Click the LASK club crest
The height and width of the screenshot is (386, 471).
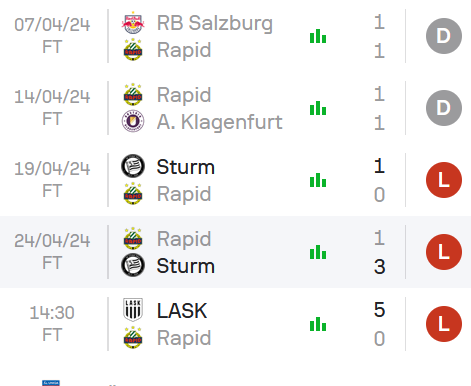[133, 310]
